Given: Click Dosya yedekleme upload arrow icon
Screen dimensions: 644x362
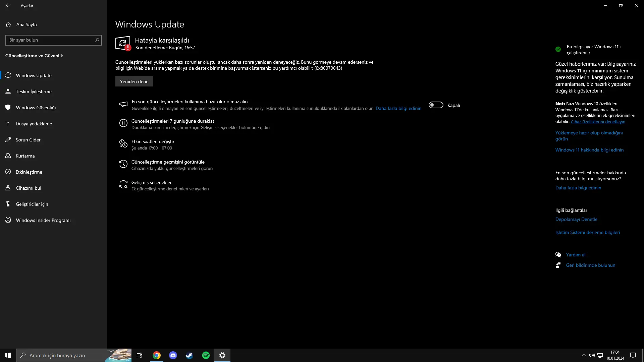Looking at the screenshot, I should (8, 123).
